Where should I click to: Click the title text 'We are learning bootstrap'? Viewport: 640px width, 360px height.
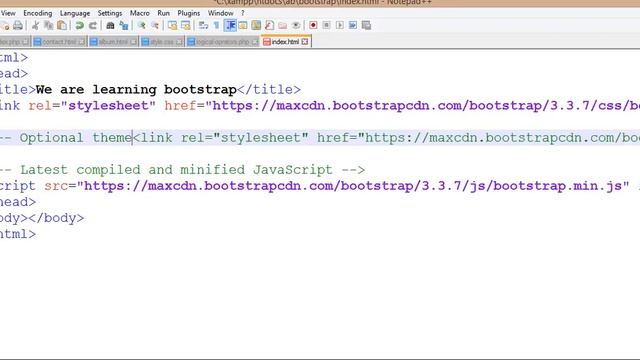coord(136,89)
